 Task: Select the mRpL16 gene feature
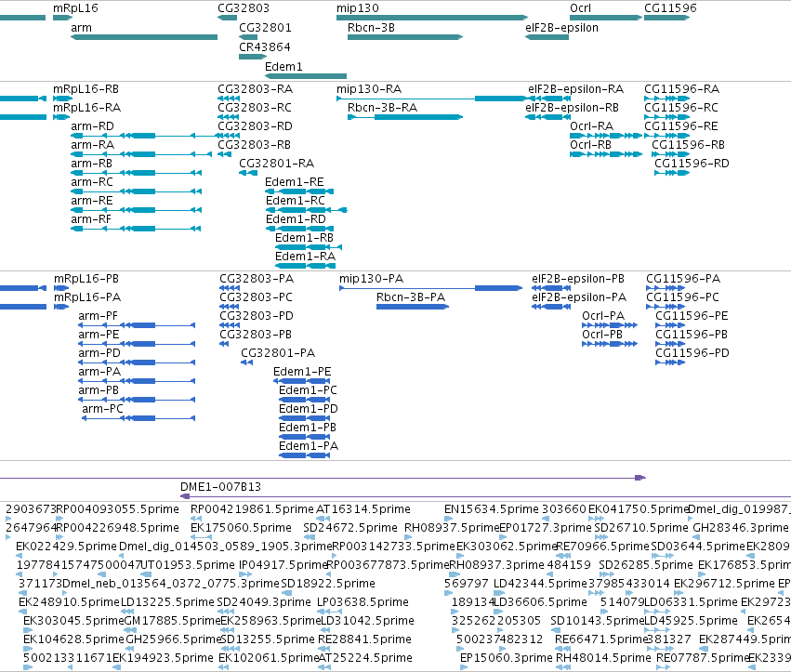pos(62,18)
